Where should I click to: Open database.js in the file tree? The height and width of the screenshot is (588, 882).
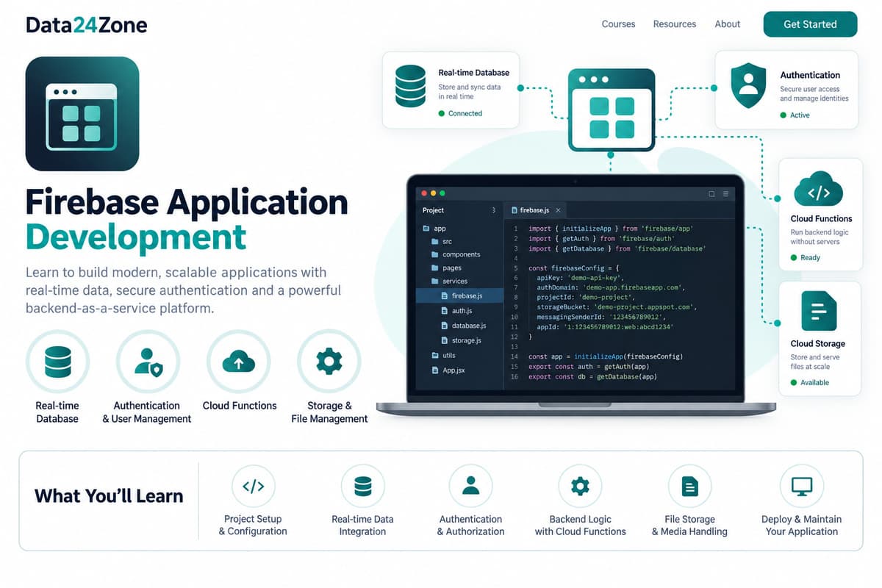pyautogui.click(x=463, y=326)
